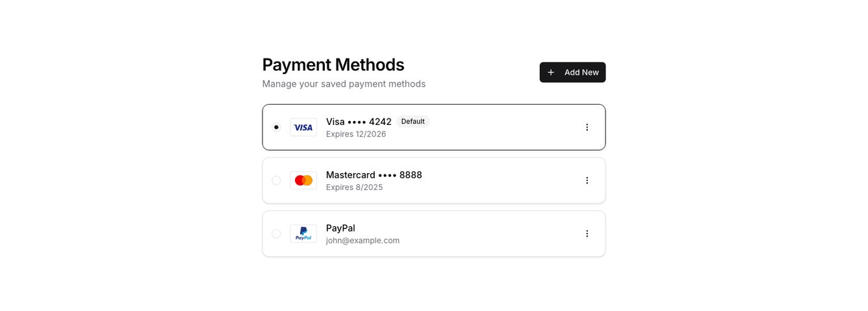Click the john@example.com email text
Viewport: 868px width, 311px height.
point(363,241)
